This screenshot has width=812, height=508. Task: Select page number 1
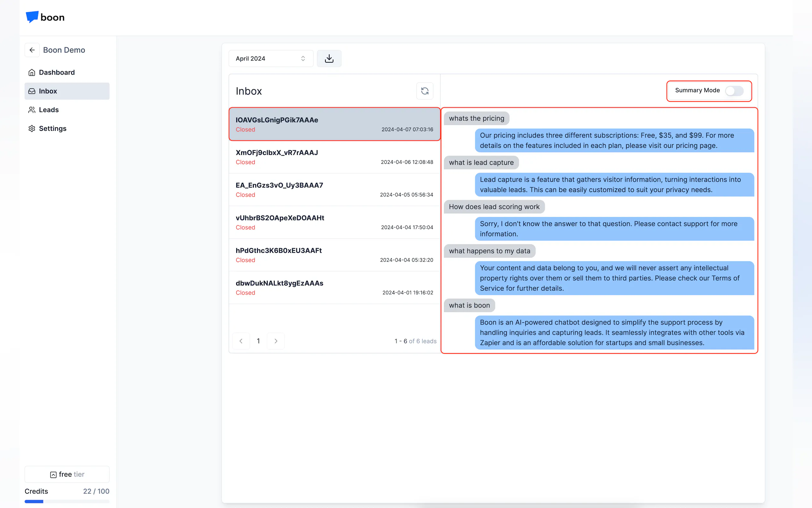pyautogui.click(x=258, y=341)
